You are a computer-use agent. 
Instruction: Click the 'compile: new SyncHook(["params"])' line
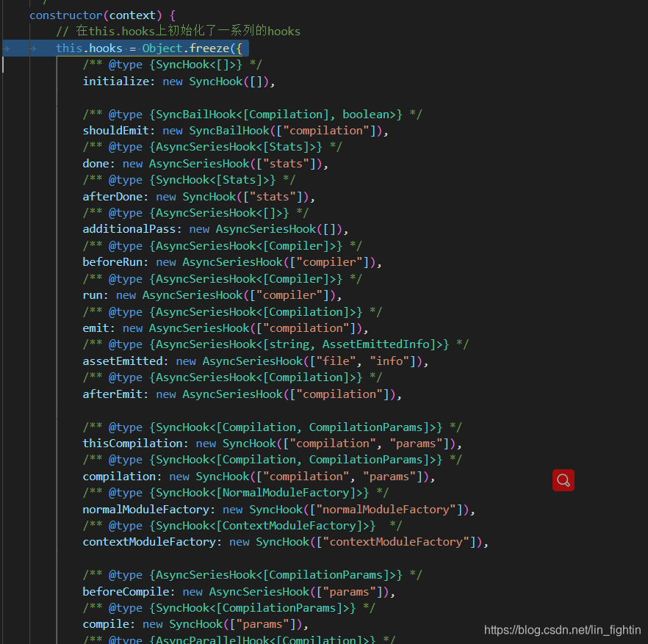(x=195, y=624)
